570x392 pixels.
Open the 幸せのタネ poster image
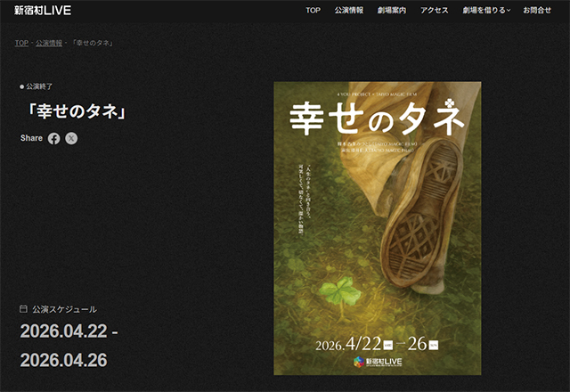click(378, 228)
